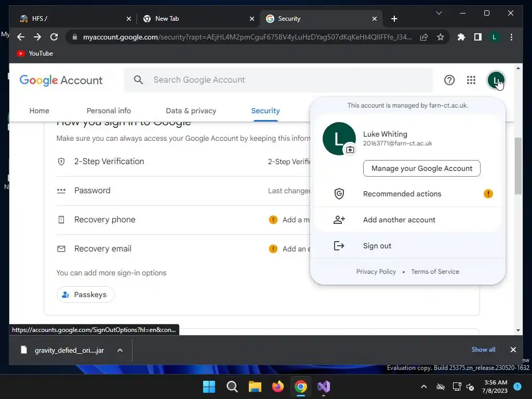Go to the Data & privacy section

[x=191, y=111]
